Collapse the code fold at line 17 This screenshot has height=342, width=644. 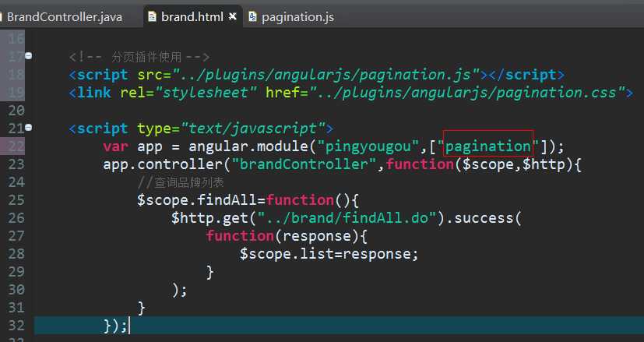point(29,55)
